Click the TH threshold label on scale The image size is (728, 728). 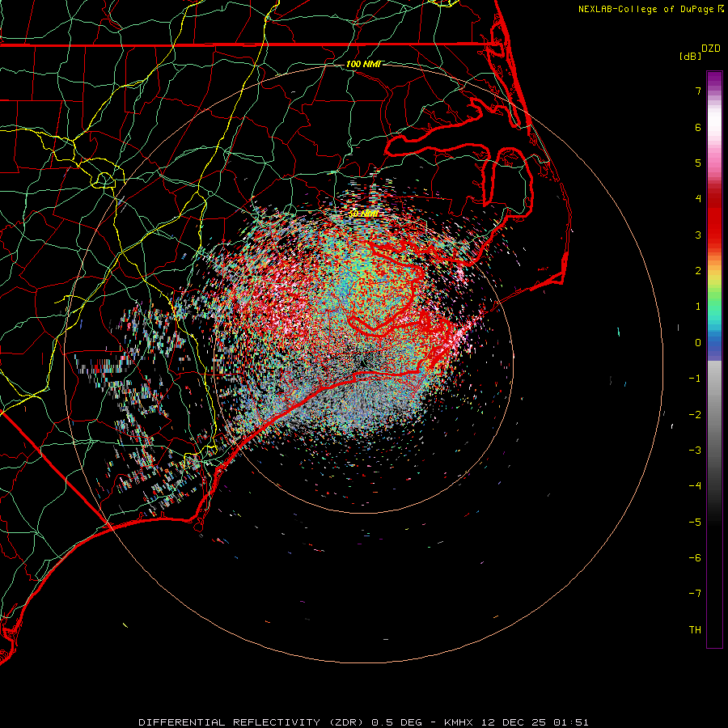click(695, 630)
